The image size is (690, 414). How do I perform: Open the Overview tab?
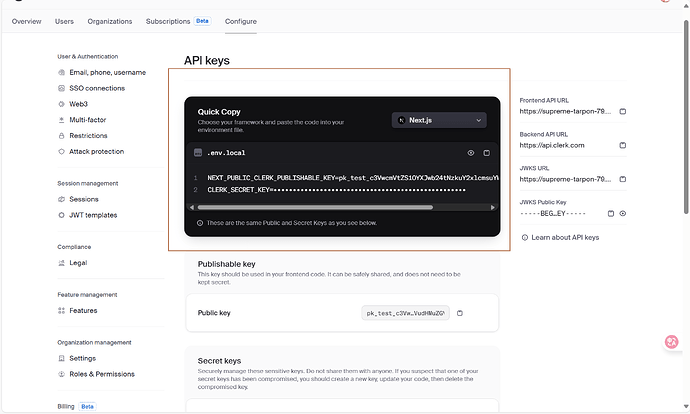pos(26,21)
